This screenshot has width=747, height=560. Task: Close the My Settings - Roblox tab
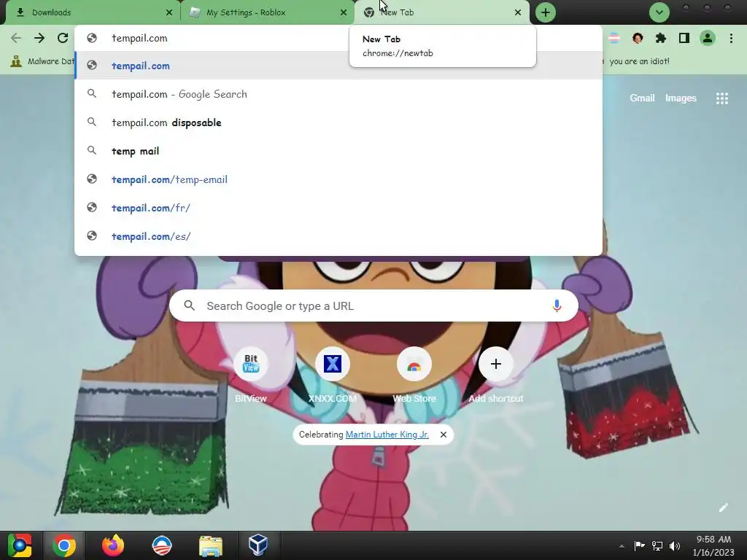coord(344,12)
